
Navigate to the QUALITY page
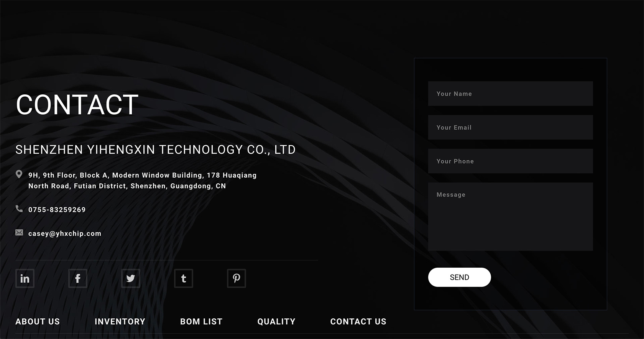pos(276,322)
